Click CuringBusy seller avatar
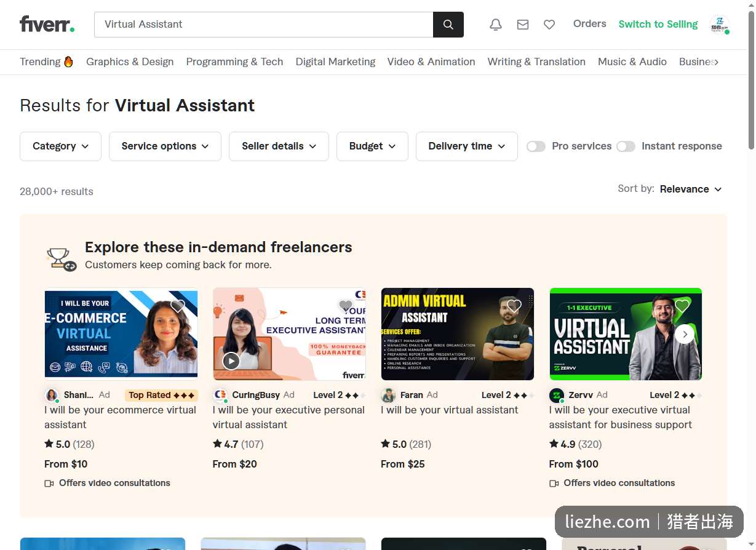756x550 pixels. click(220, 395)
